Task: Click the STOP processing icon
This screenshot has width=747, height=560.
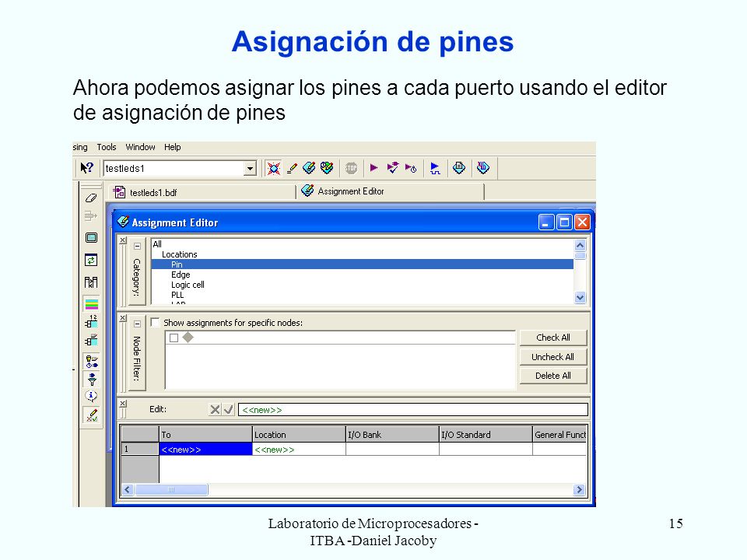Action: [351, 168]
